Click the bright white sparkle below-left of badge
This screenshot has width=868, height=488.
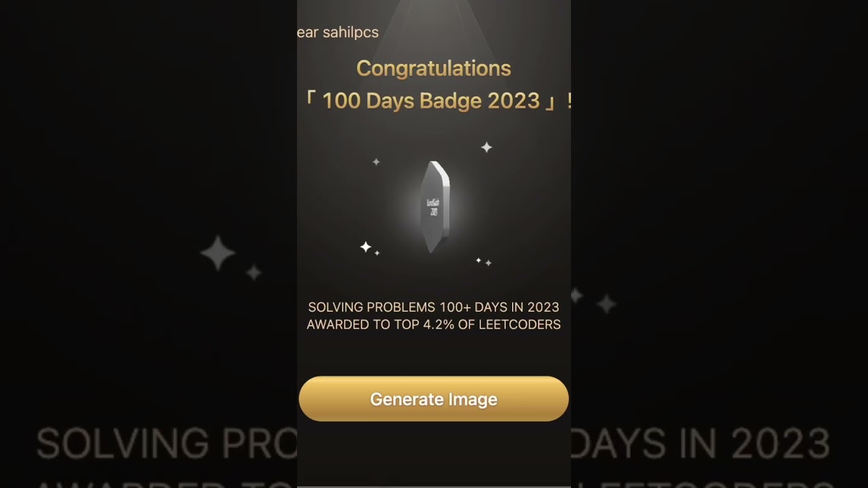pyautogui.click(x=366, y=247)
